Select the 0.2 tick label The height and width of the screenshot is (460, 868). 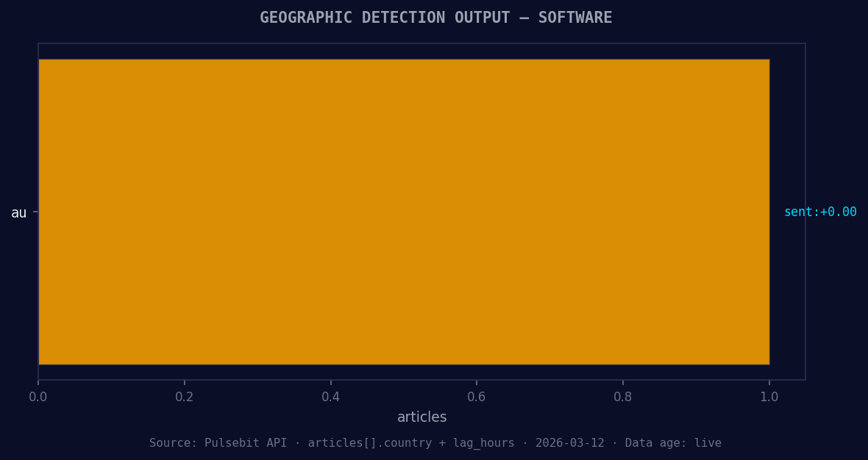[x=185, y=396]
